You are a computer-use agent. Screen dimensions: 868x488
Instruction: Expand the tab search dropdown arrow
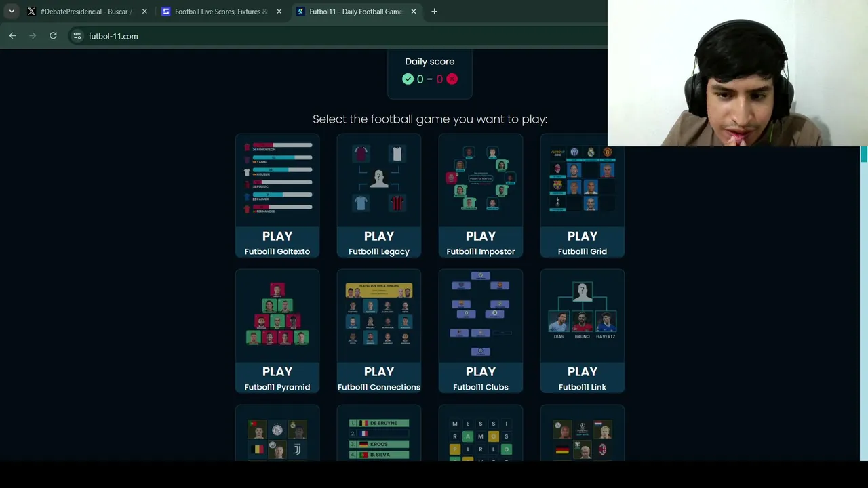(x=12, y=12)
